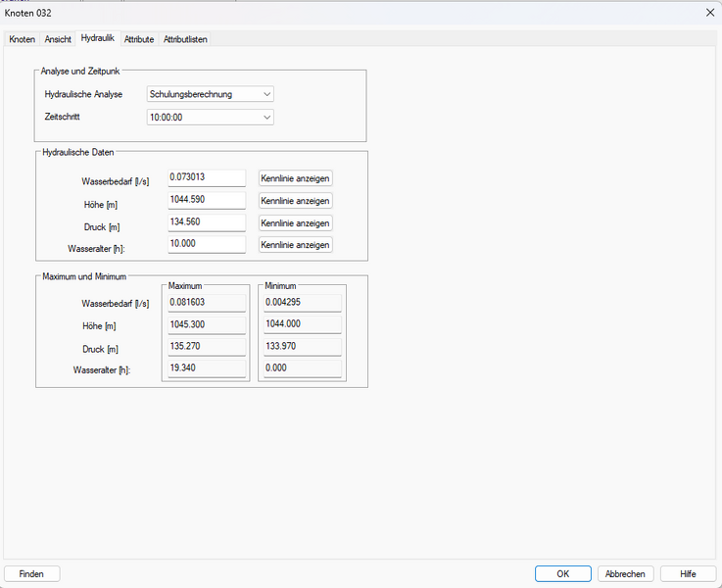Confirm the dialog with OK
722x588 pixels.
pos(563,573)
